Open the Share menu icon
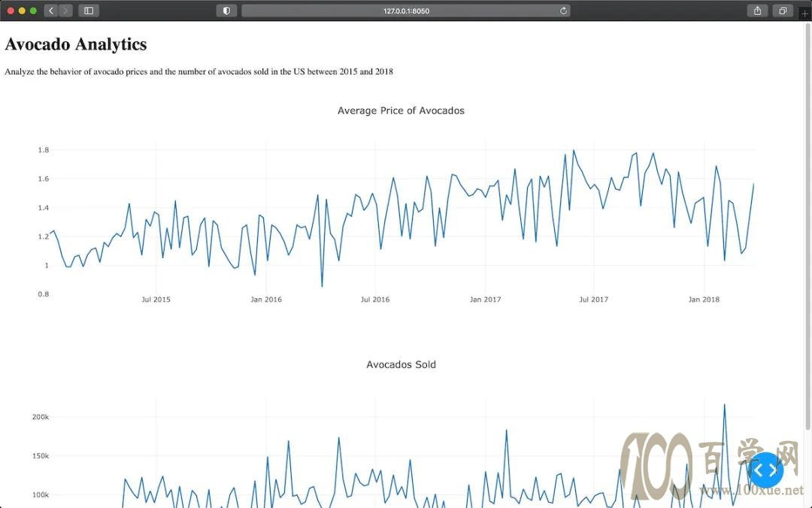Viewport: 812px width, 508px height. [x=757, y=11]
